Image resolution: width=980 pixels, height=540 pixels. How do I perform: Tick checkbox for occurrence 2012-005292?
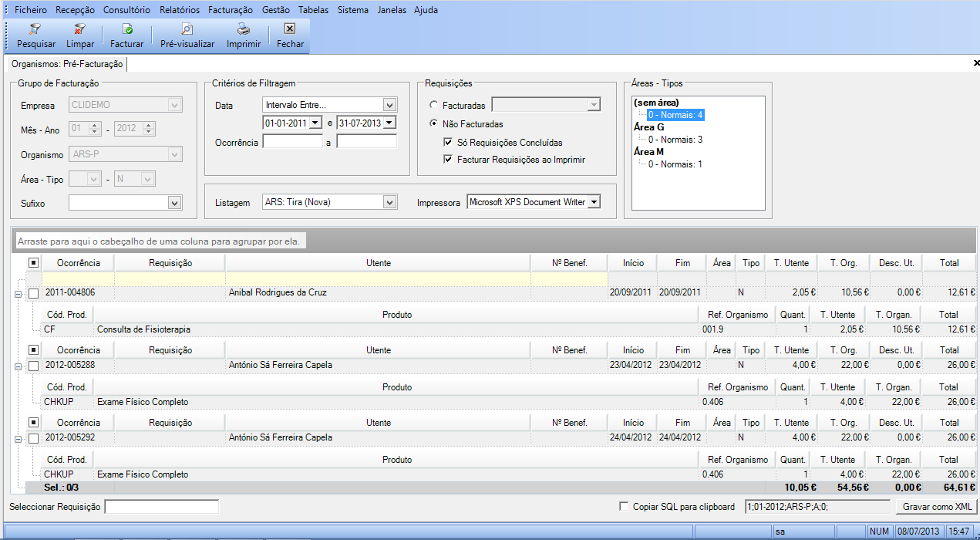(33, 437)
